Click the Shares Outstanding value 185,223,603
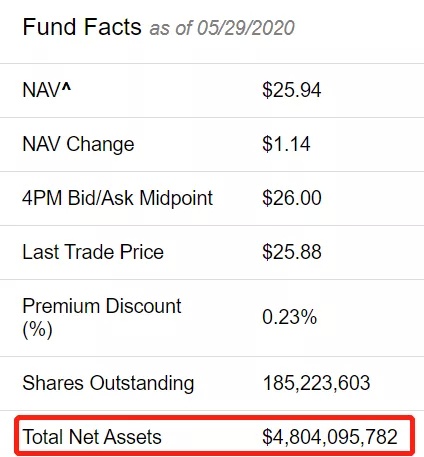 [317, 383]
